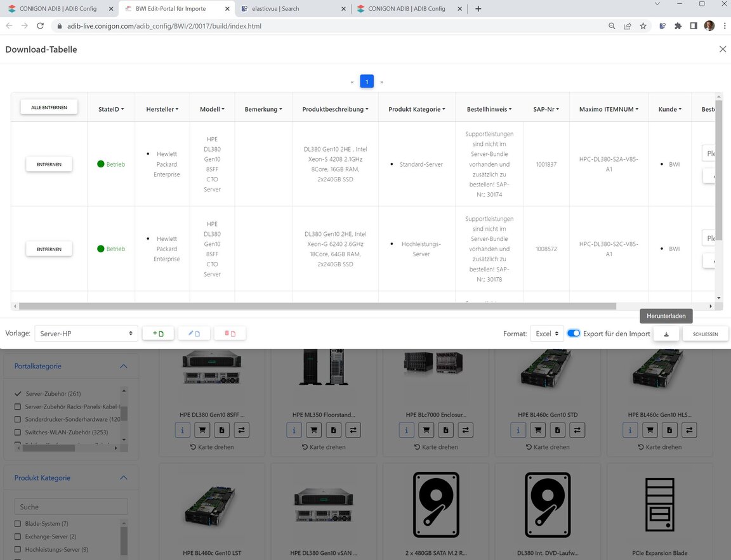The image size is (731, 560).
Task: Open the StateID column dropdown
Action: pyautogui.click(x=111, y=109)
